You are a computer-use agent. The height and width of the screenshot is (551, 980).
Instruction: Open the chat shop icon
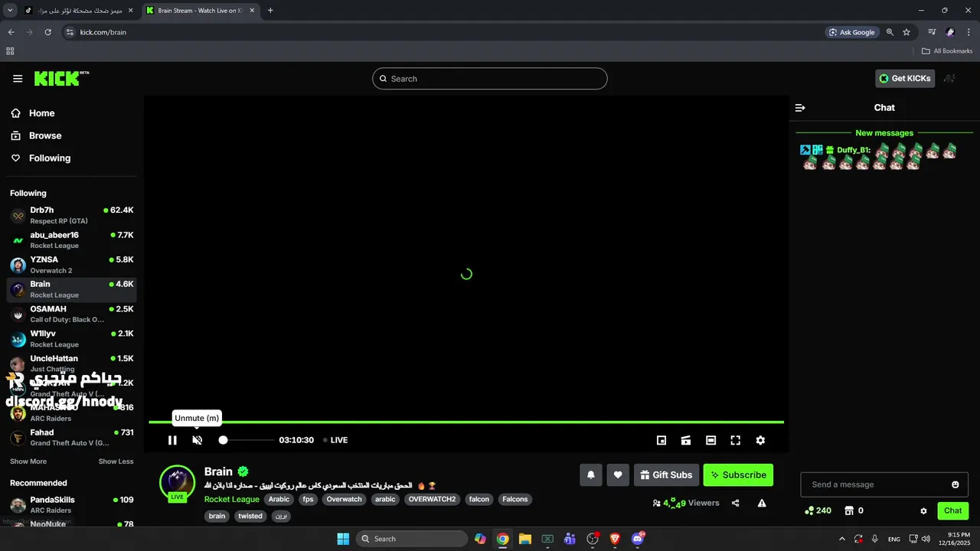click(x=848, y=510)
